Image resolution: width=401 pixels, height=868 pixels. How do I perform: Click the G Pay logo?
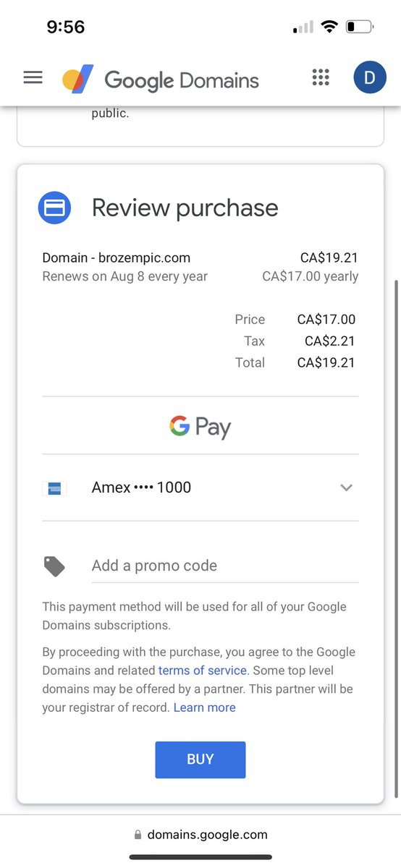(200, 426)
